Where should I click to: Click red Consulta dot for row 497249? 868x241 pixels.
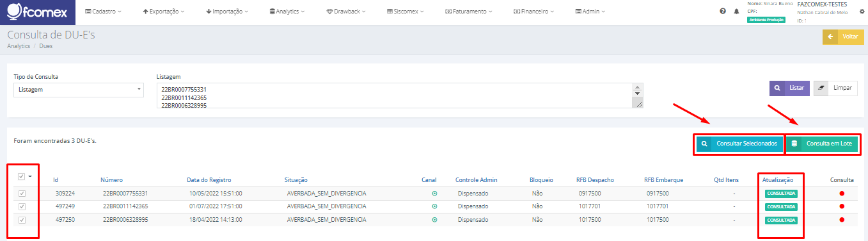(842, 206)
